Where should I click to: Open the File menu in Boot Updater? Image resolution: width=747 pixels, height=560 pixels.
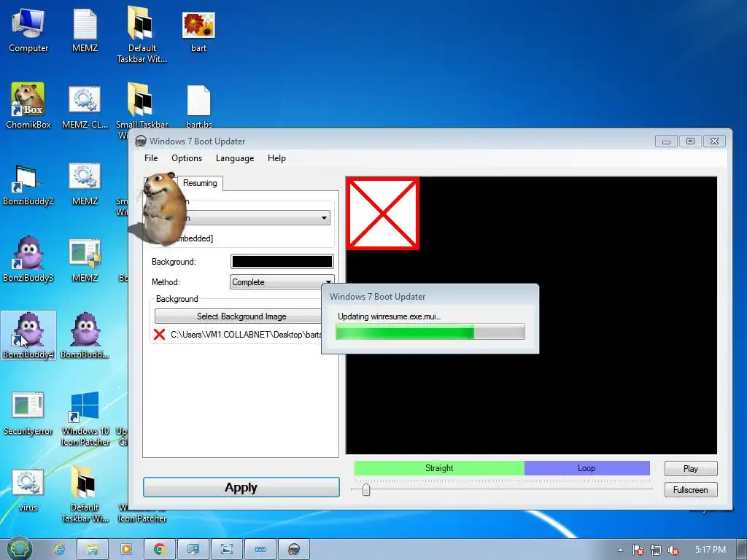[x=151, y=158]
